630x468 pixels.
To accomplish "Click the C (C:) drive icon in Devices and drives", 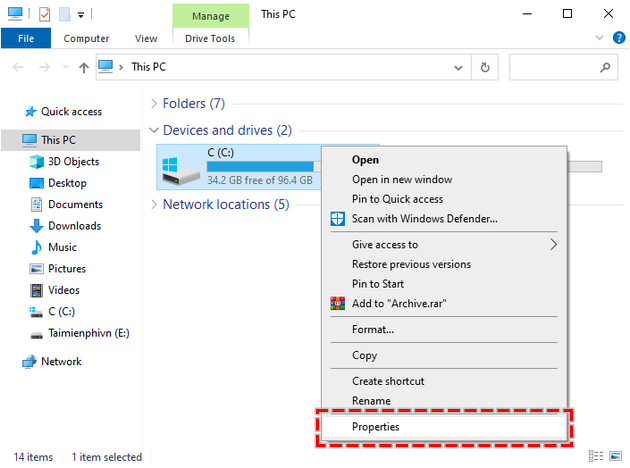I will (181, 171).
